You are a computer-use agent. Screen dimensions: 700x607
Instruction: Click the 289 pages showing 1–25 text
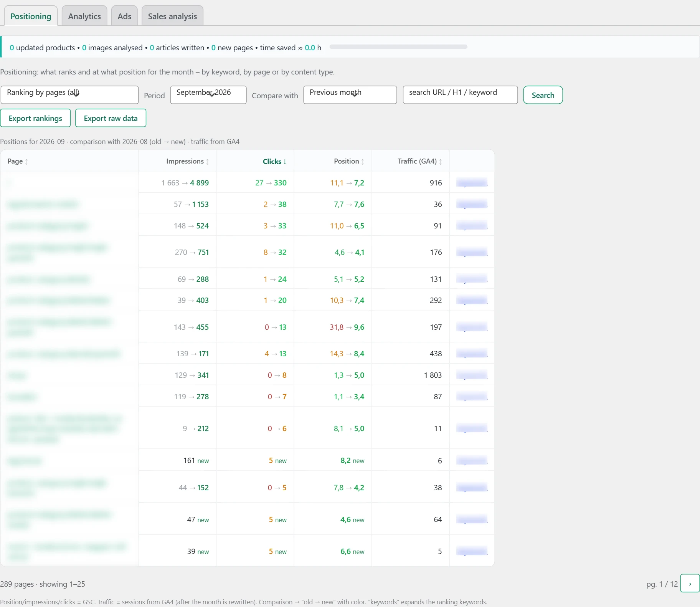(43, 584)
